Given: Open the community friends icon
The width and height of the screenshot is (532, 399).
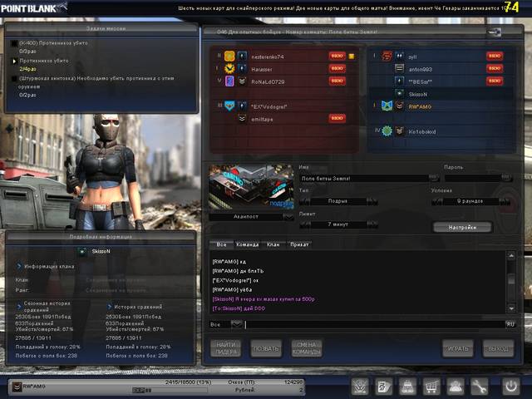Looking at the screenshot, I should 455,386.
